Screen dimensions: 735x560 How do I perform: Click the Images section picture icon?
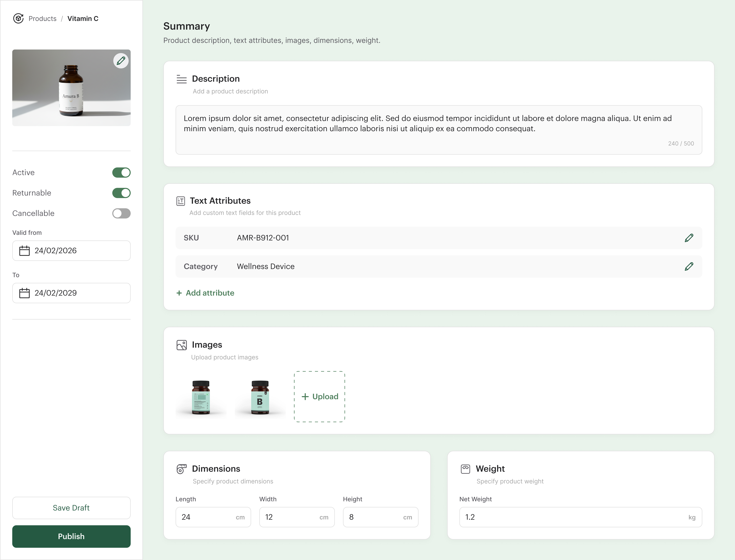182,345
